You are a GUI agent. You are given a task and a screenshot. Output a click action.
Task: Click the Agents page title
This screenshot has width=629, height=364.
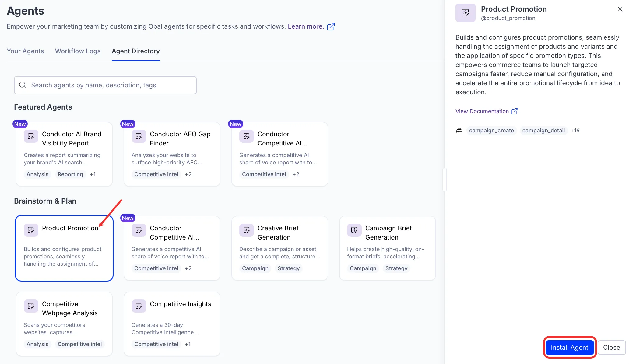26,11
